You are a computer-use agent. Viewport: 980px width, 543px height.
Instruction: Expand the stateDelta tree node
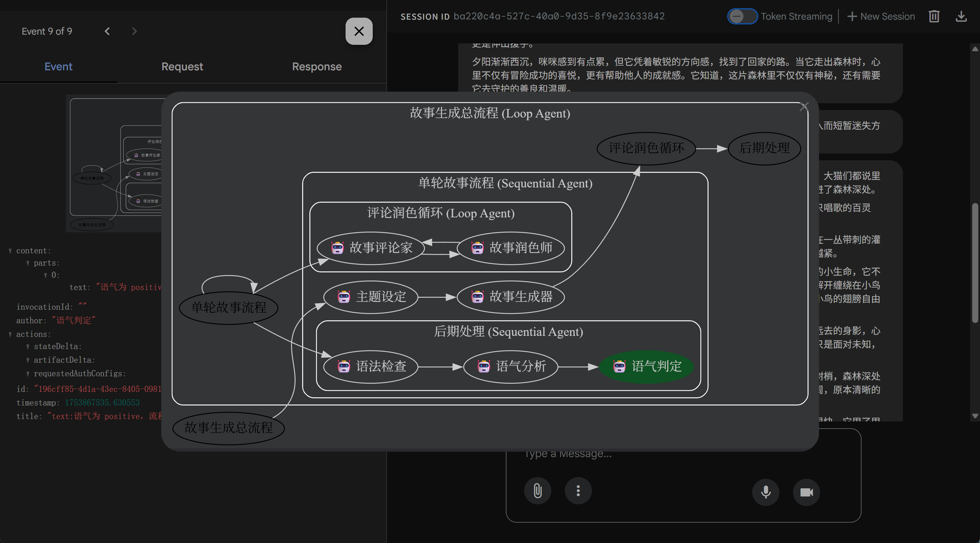pyautogui.click(x=28, y=347)
